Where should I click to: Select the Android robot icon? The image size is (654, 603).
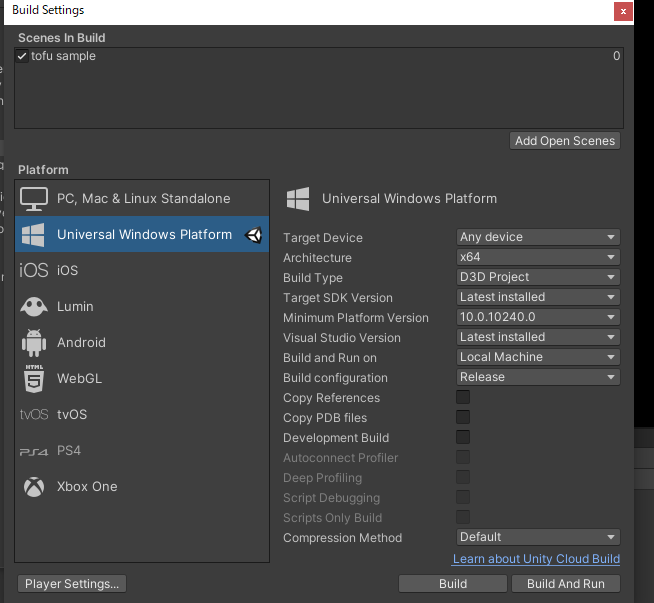(34, 343)
